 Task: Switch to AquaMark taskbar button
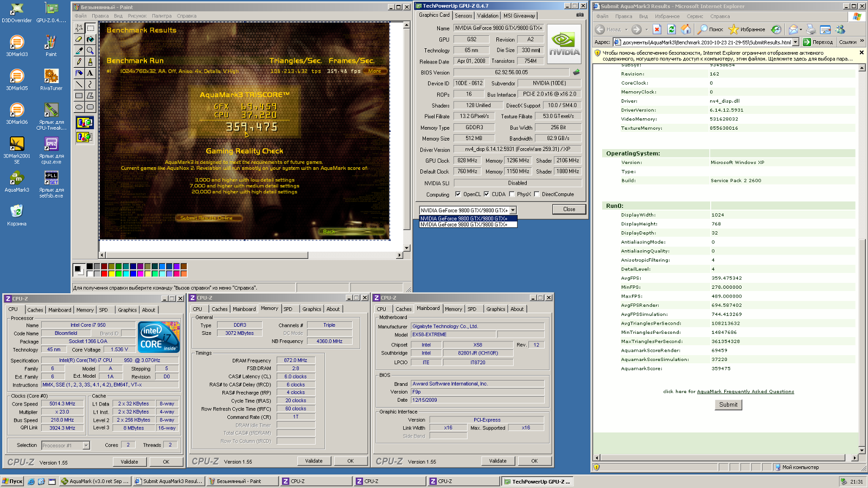[95, 481]
